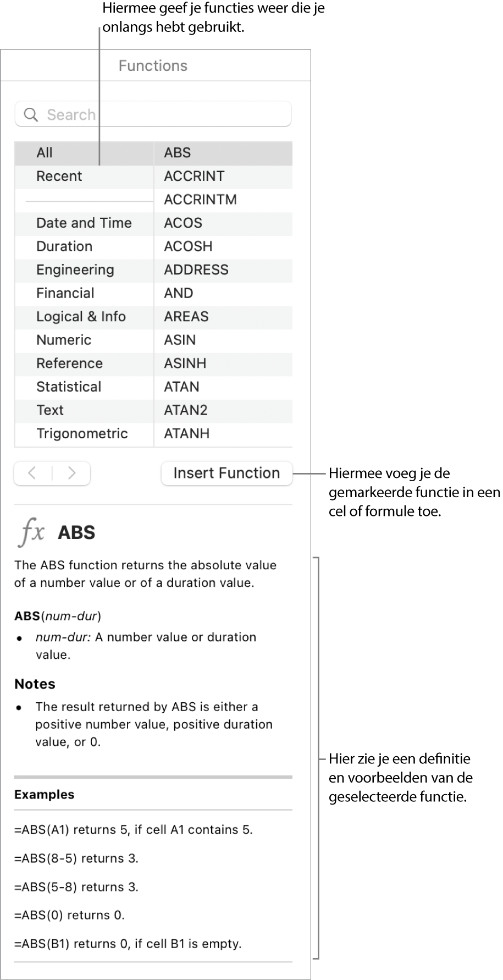
Task: Select the ACCRINT function
Action: click(194, 177)
